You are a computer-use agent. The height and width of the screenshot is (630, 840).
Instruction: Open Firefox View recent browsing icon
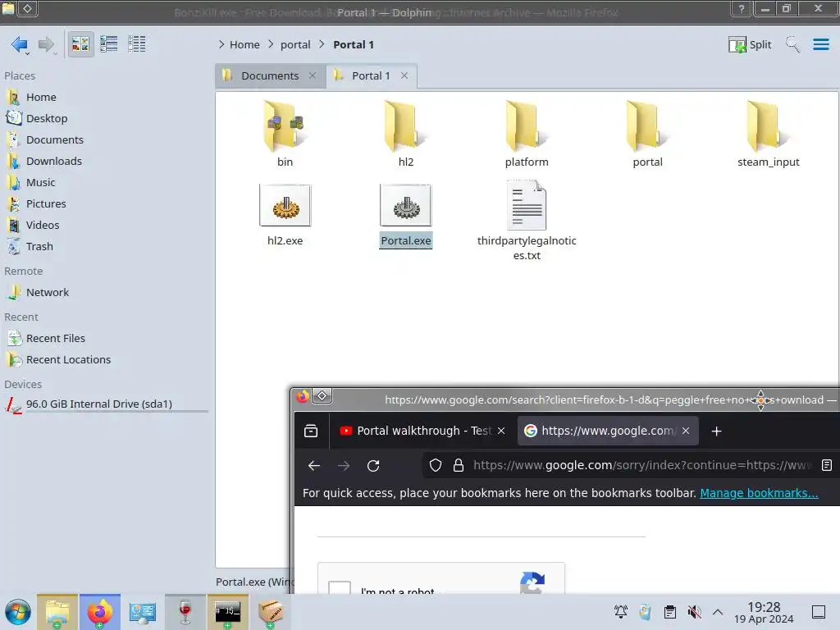[x=311, y=431]
